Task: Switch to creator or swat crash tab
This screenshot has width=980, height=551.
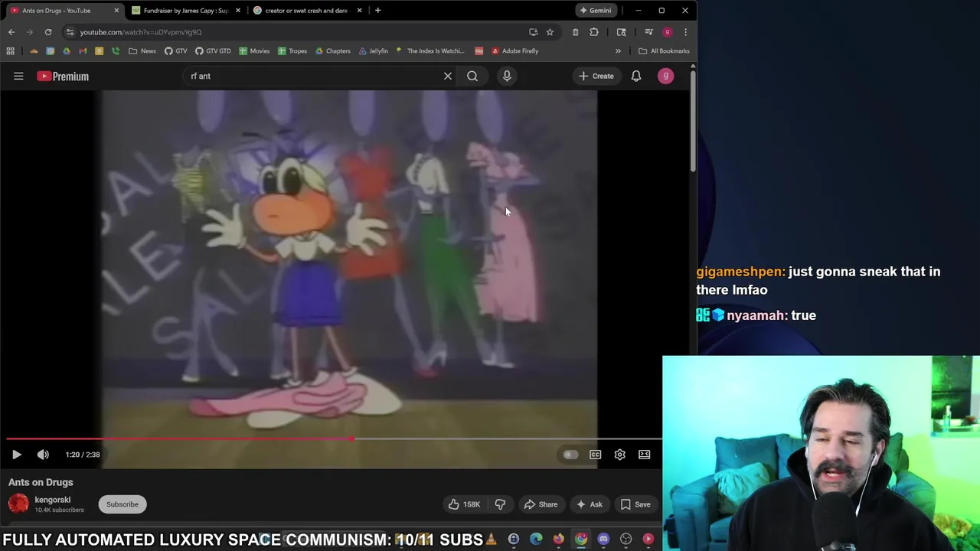Action: (x=306, y=11)
